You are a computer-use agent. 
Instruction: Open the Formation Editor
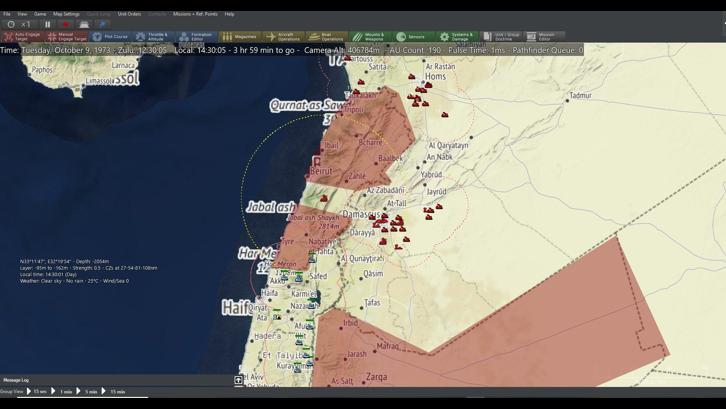197,37
